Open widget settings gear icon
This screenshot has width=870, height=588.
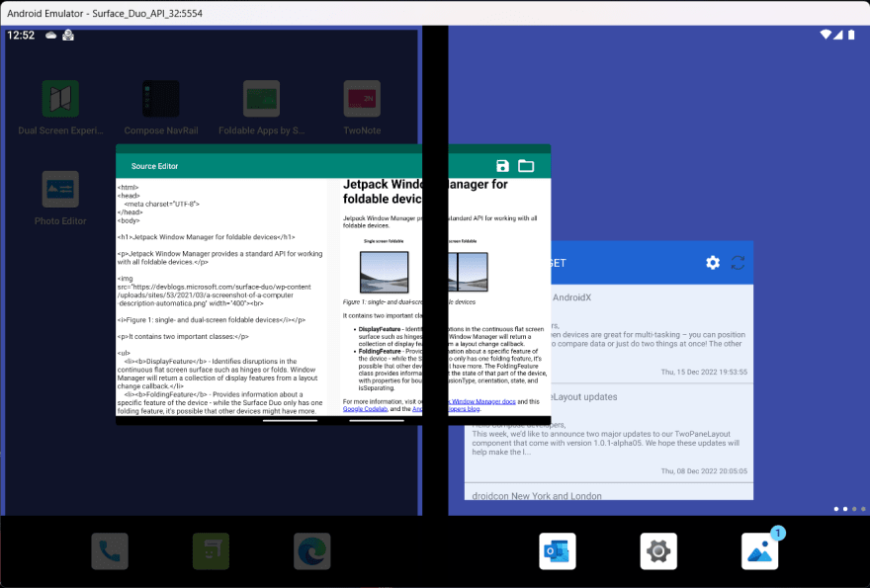[713, 263]
